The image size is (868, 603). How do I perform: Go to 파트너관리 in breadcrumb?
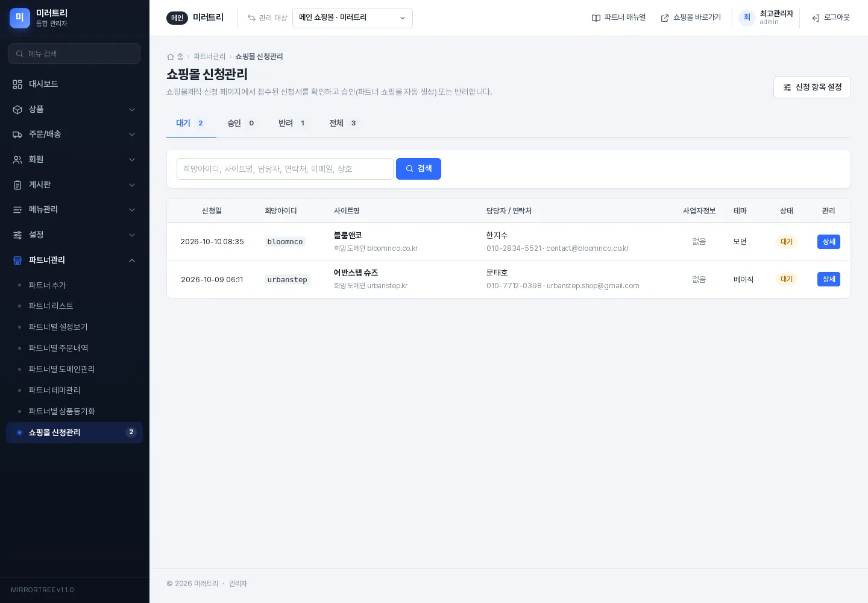(x=209, y=57)
